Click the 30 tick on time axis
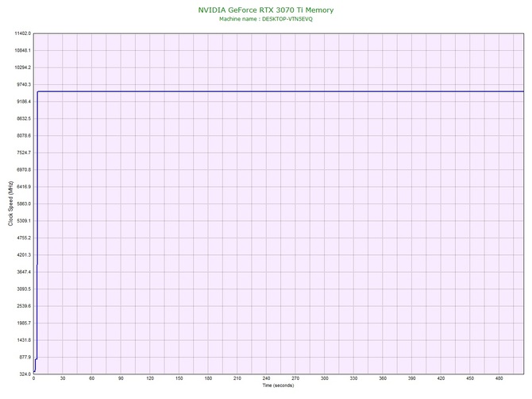The width and height of the screenshot is (532, 399). tap(63, 378)
